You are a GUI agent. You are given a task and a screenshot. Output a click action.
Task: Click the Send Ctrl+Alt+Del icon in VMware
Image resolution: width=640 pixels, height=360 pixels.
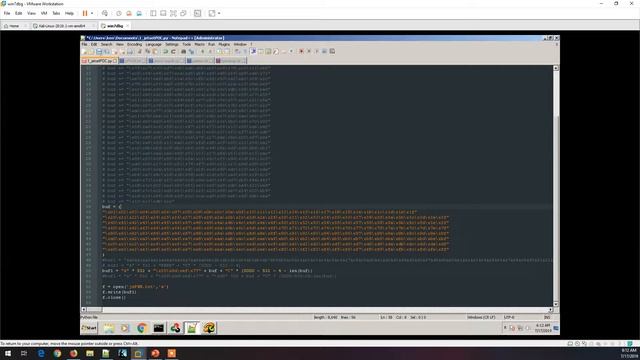pos(105,13)
